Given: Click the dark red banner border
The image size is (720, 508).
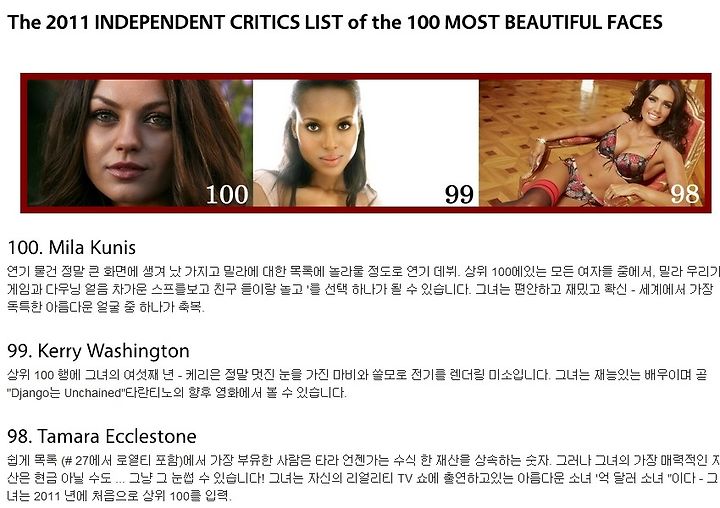Looking at the screenshot, I should (366, 77).
